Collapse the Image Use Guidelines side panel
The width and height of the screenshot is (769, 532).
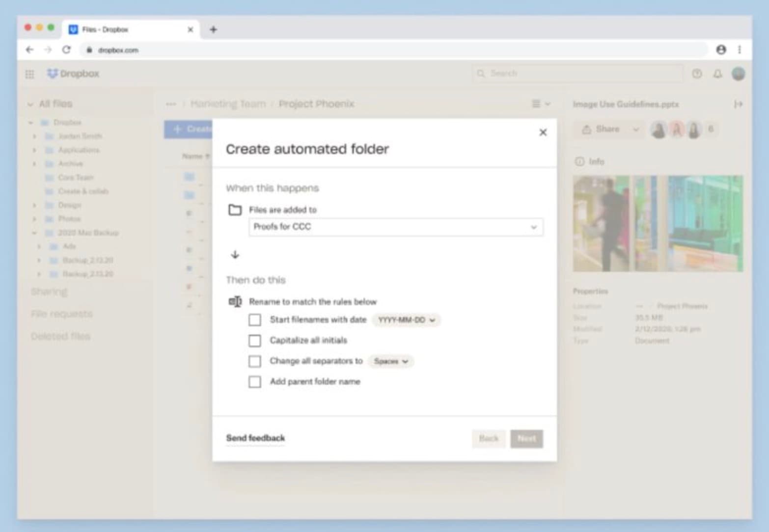738,104
